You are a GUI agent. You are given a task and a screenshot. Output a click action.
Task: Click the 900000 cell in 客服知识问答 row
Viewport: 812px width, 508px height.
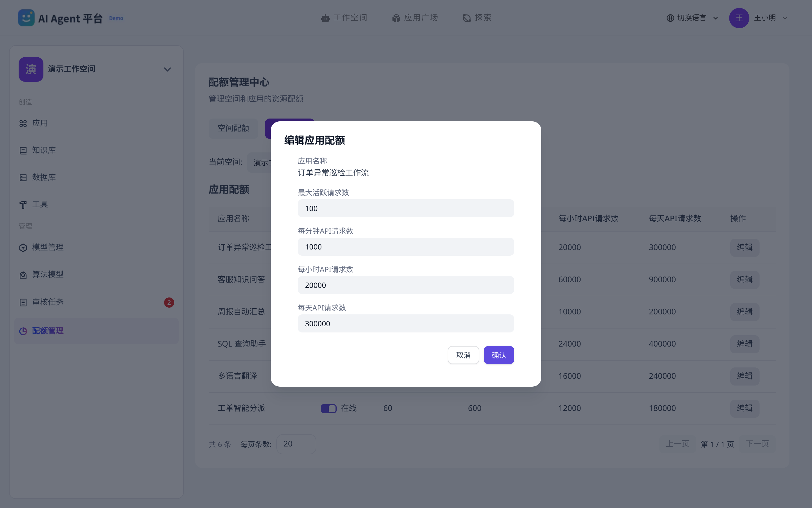point(662,279)
